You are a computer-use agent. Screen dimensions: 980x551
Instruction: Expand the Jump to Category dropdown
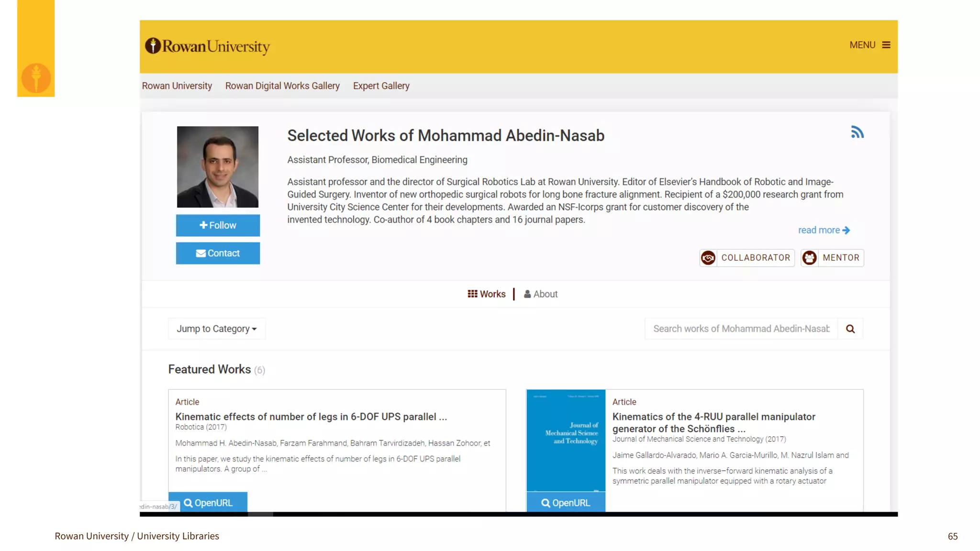click(217, 329)
